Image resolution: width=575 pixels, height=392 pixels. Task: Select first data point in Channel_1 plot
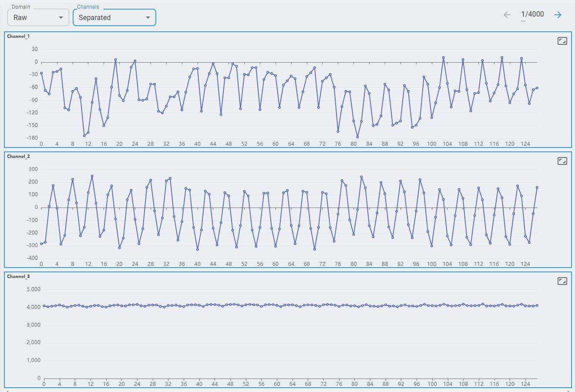(x=41, y=73)
